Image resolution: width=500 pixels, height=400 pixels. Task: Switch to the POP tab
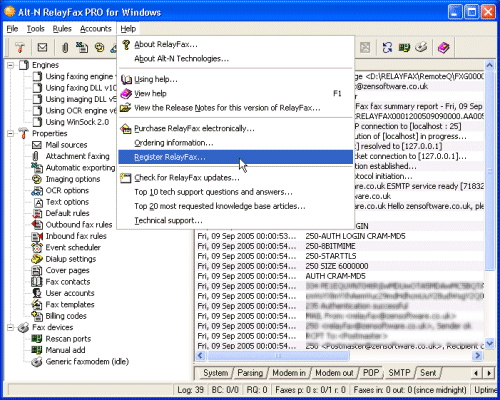[371, 373]
